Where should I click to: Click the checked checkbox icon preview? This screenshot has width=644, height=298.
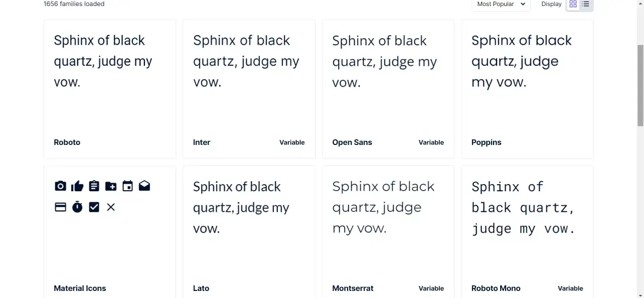(x=94, y=207)
